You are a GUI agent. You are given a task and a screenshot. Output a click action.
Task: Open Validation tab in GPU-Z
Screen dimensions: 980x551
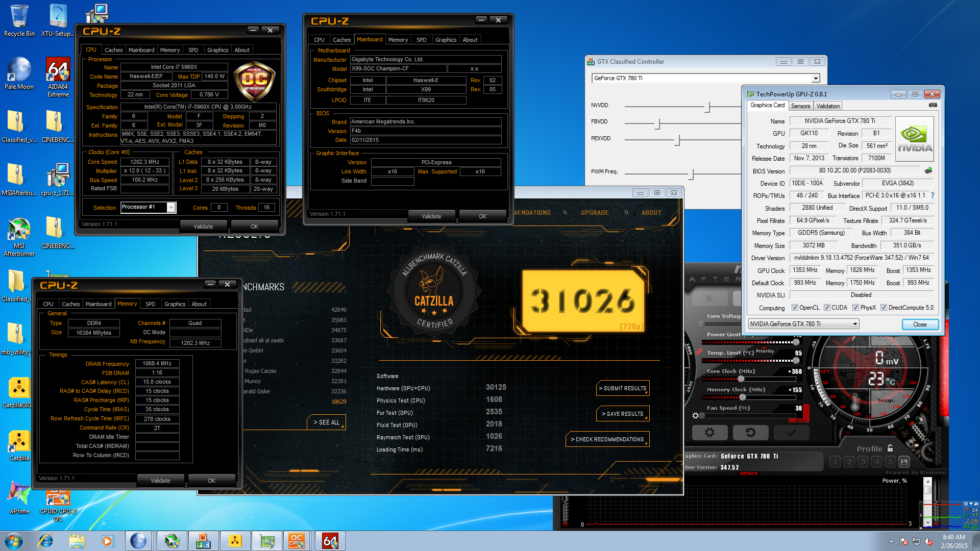[828, 106]
